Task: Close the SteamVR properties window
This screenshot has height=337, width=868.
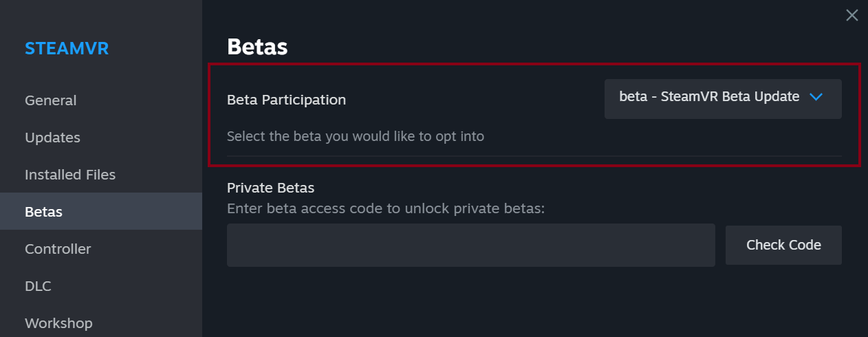Action: [851, 15]
